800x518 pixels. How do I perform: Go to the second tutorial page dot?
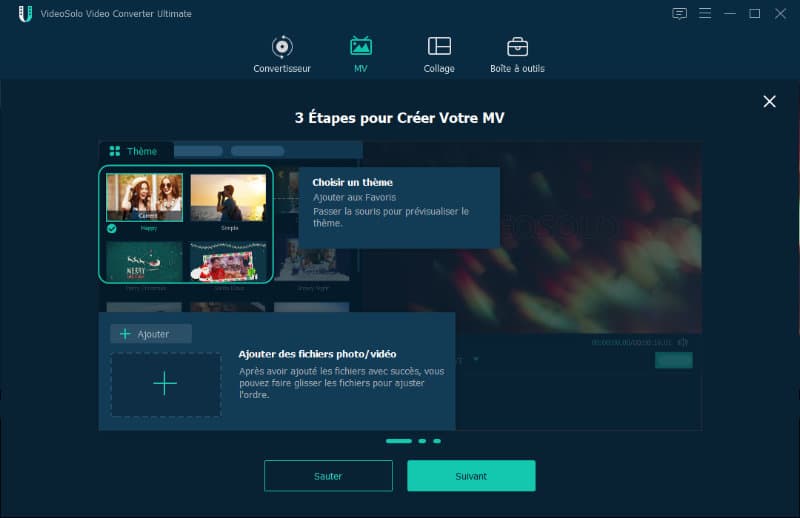tap(422, 441)
